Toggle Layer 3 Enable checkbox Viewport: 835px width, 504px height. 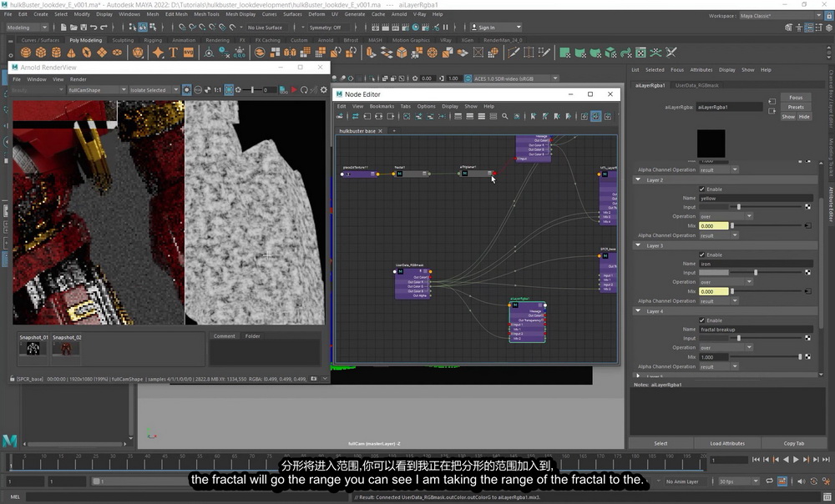point(702,255)
